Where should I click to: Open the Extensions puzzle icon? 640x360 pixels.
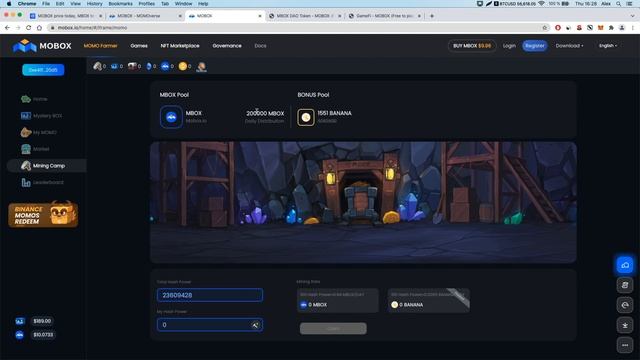point(611,28)
